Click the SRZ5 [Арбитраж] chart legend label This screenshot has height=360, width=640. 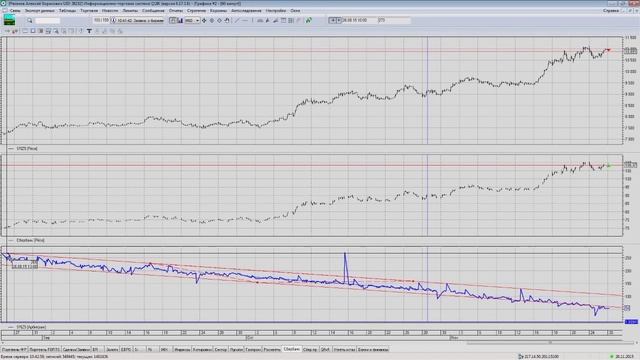coord(31,327)
